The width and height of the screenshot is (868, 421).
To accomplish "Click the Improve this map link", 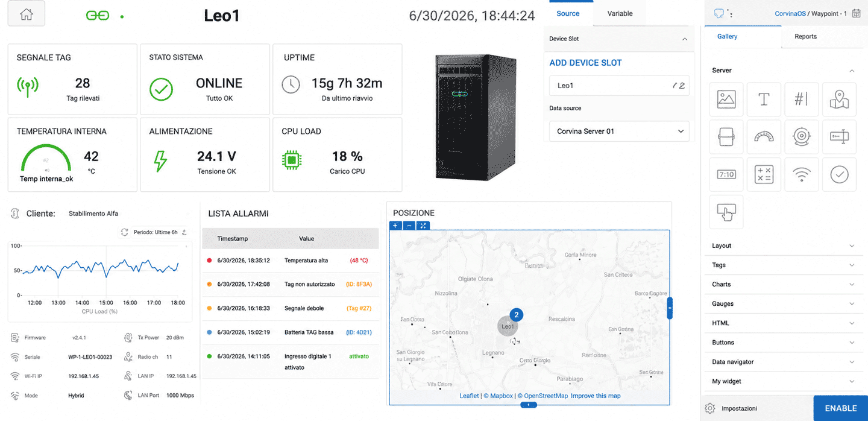I will (x=596, y=396).
